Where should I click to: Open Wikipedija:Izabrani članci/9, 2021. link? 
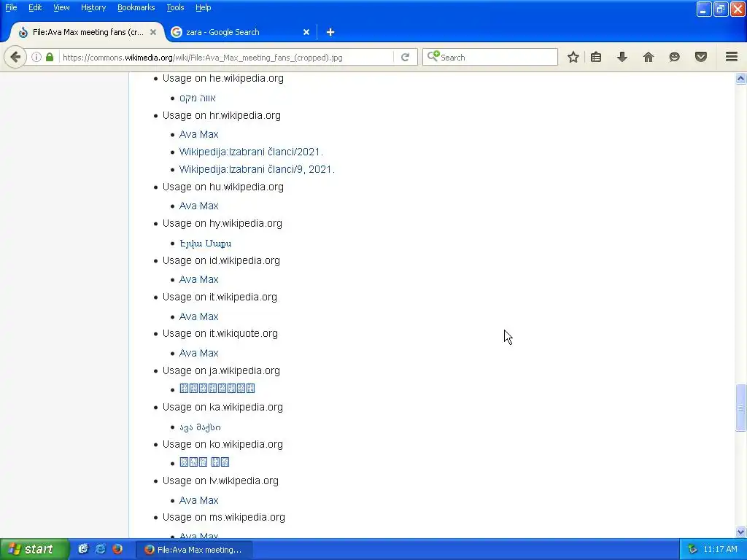click(257, 169)
